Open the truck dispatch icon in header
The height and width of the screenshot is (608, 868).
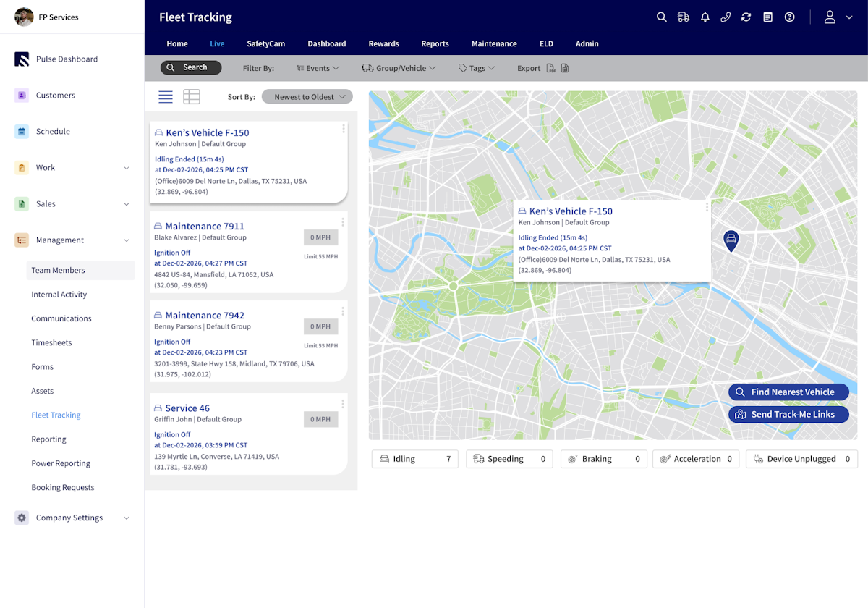pos(683,17)
